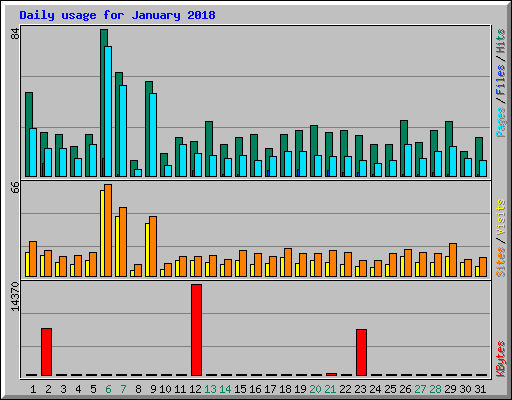This screenshot has width=512, height=400.
Task: Click the green weekend day '6' label
Action: [108, 389]
